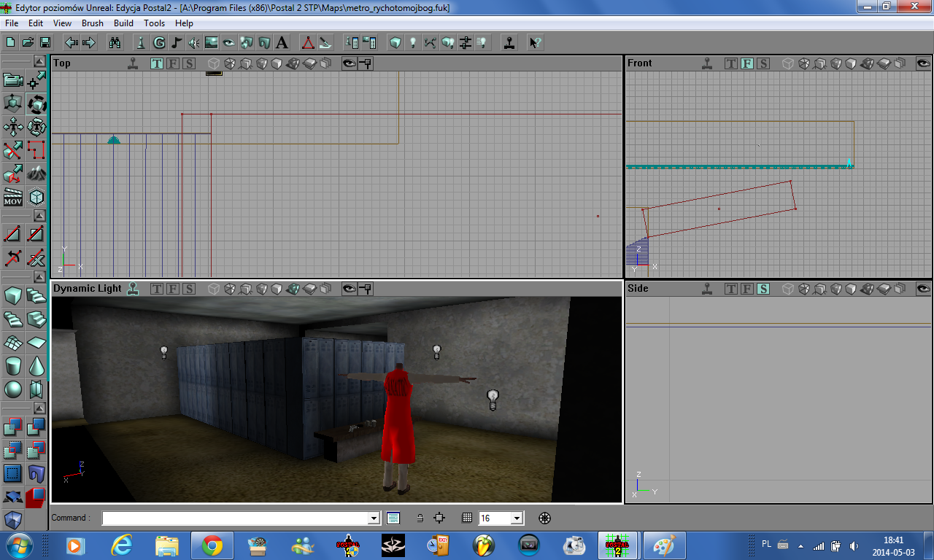This screenshot has height=560, width=934.
Task: Open the toolbar letter A browser icon
Action: point(282,42)
